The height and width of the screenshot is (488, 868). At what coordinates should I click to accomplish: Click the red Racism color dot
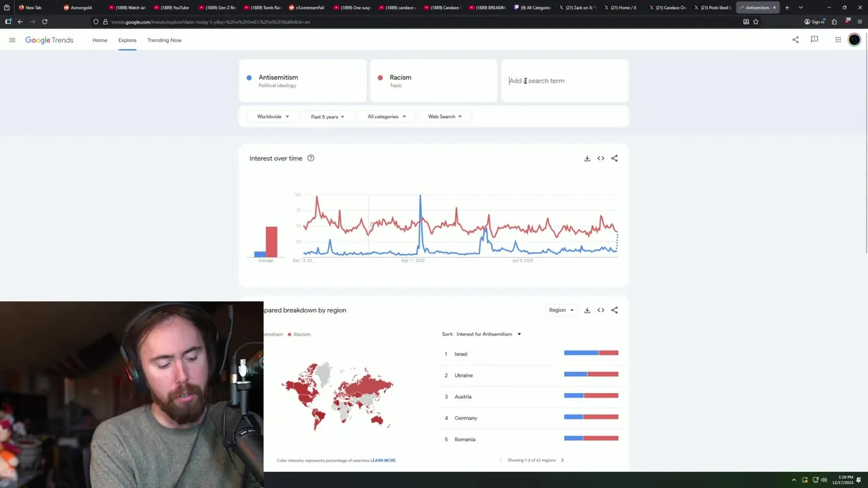tap(380, 78)
